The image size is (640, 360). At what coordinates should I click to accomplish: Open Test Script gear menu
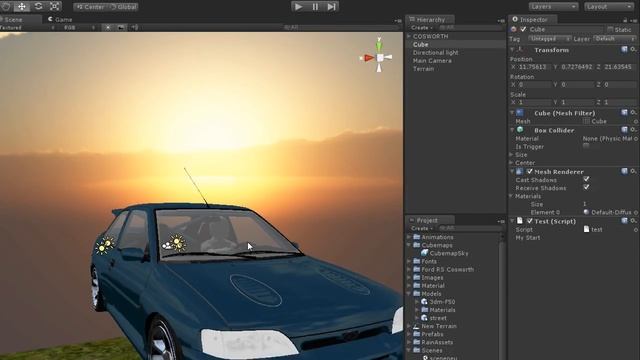point(633,221)
